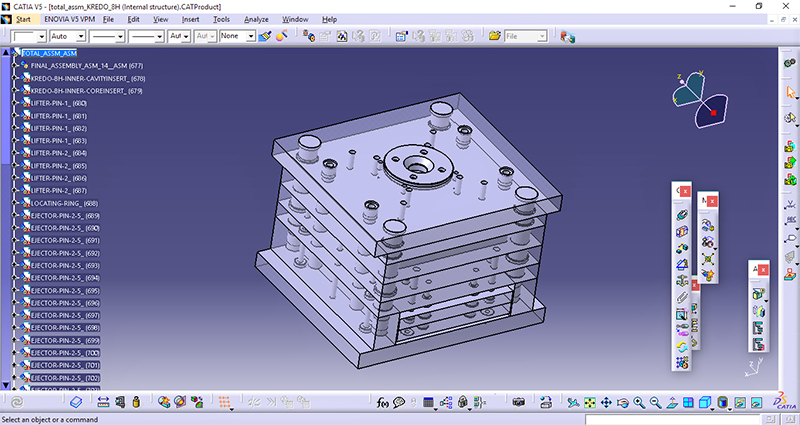This screenshot has height=425, width=800.
Task: Close the floating Move toolbar
Action: (x=712, y=201)
